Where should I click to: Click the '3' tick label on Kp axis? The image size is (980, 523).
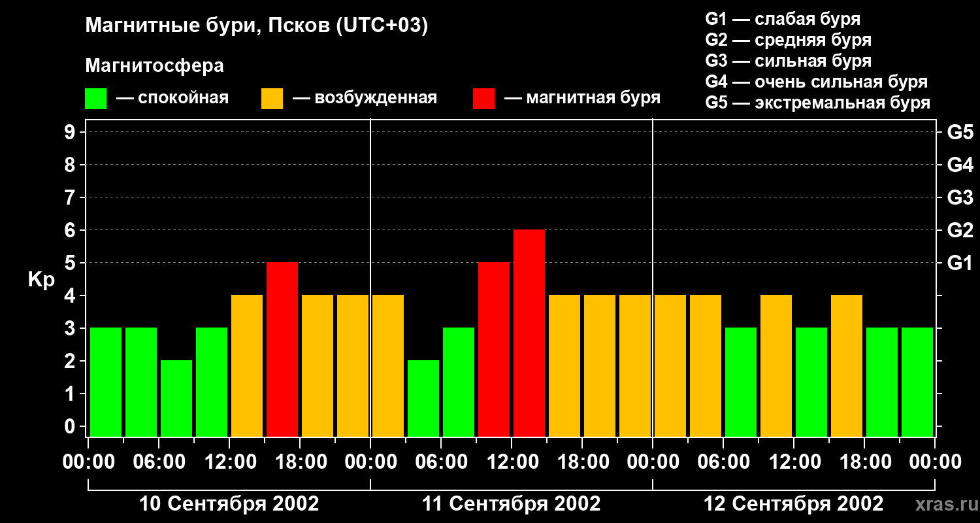[x=71, y=328]
